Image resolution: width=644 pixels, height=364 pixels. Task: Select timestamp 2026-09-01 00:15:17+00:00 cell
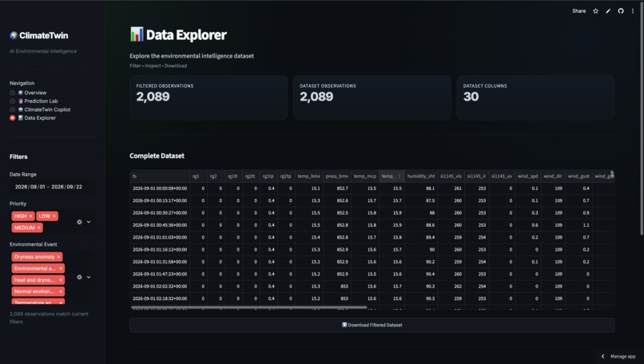coord(160,200)
